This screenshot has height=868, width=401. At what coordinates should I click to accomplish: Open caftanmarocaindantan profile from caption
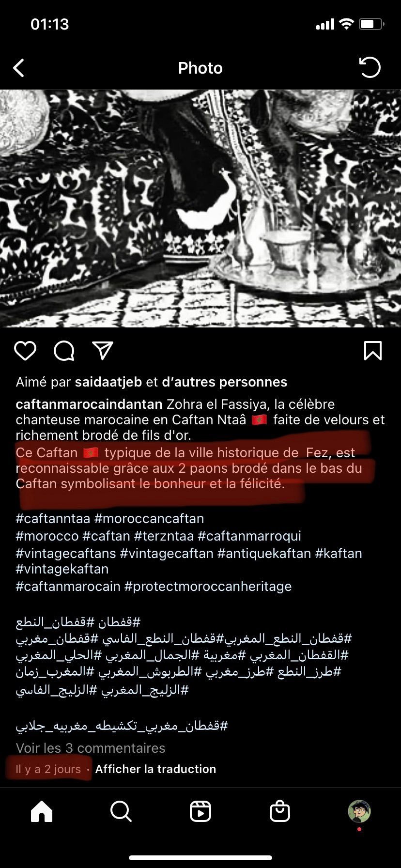[x=89, y=404]
